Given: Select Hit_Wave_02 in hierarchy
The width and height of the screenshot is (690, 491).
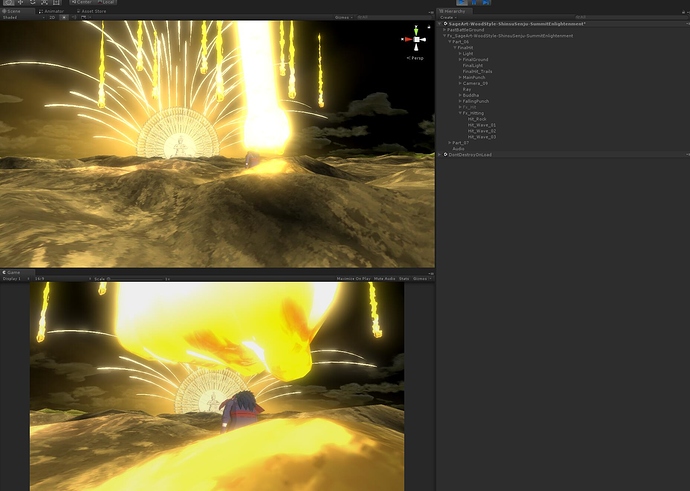Looking at the screenshot, I should tap(482, 131).
